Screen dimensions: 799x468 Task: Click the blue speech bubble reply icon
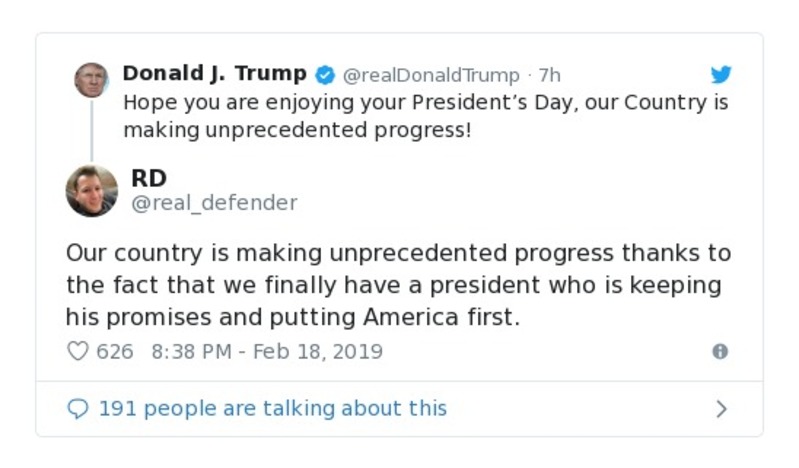[77, 409]
